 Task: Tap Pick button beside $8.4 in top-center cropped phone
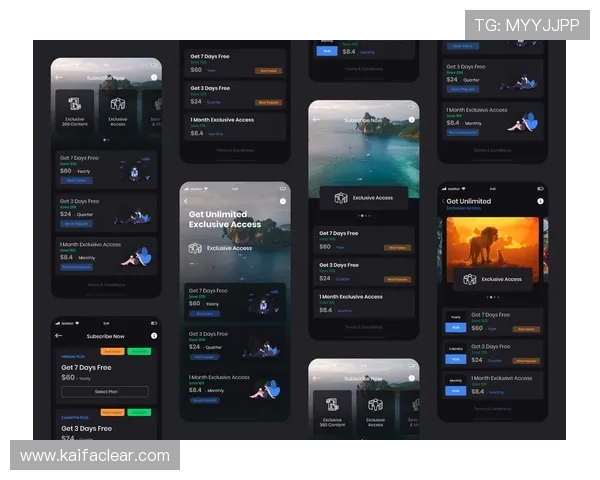327,51
